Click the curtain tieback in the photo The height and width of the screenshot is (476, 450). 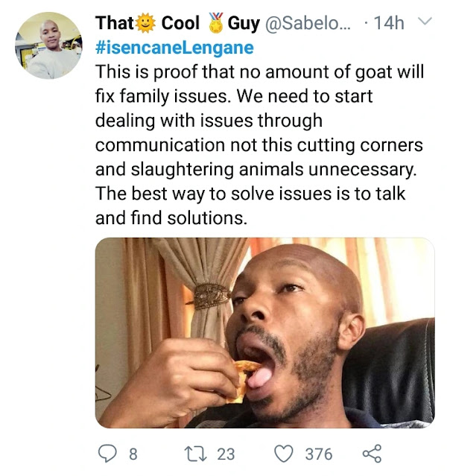click(x=209, y=296)
